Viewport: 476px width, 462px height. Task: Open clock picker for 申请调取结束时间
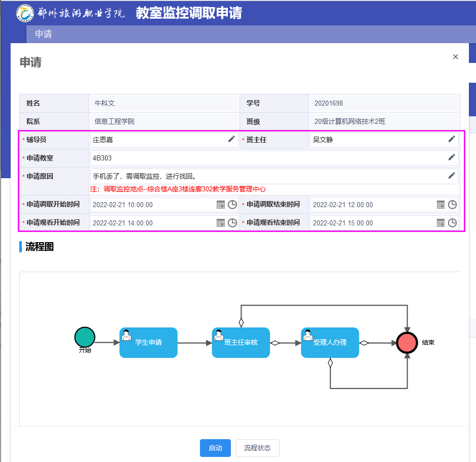[x=452, y=205]
